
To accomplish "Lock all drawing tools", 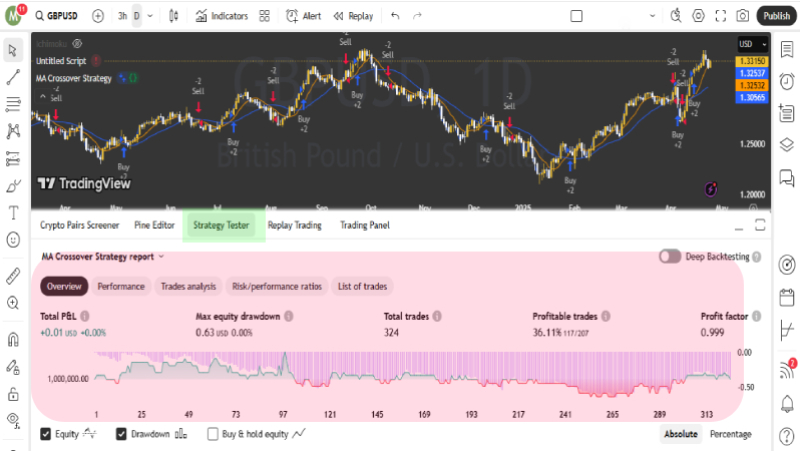I will point(13,394).
